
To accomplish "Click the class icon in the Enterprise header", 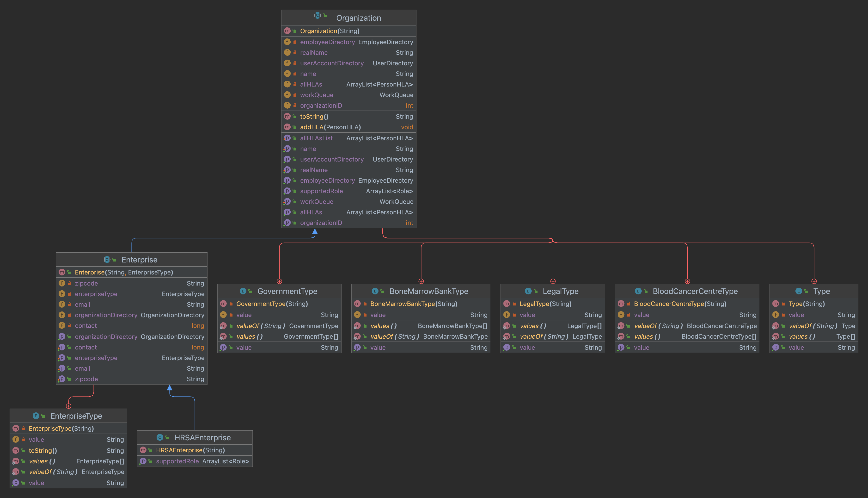I will click(107, 260).
